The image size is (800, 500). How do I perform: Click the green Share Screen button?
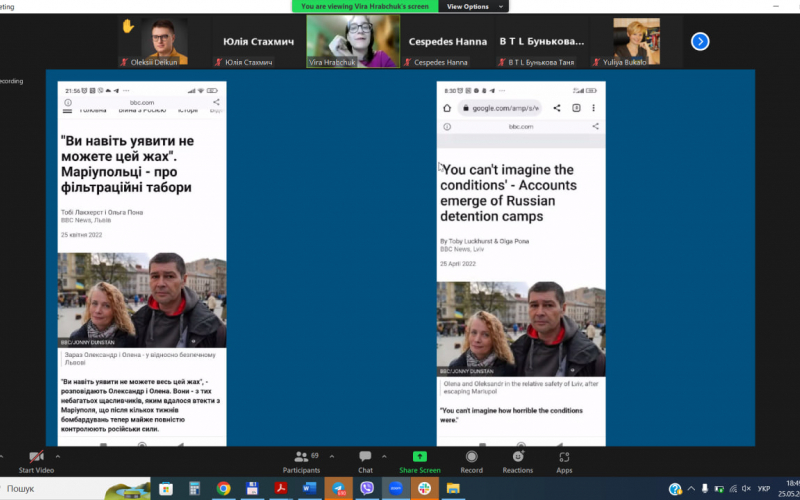coord(420,462)
